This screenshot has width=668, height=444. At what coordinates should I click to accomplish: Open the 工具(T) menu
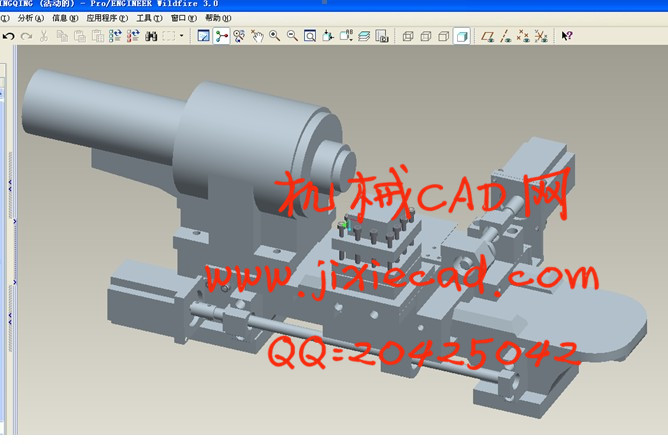point(149,18)
